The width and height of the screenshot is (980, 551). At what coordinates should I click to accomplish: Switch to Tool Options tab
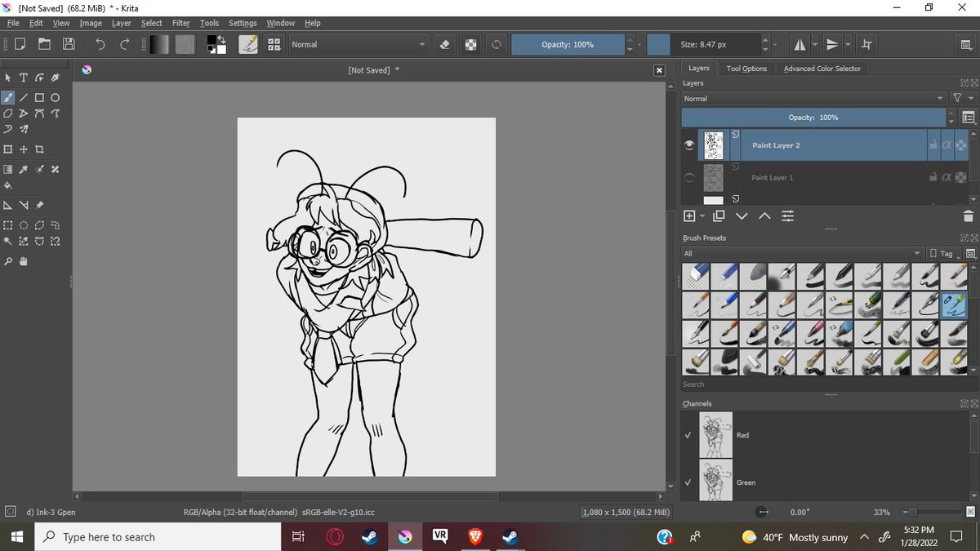click(746, 69)
